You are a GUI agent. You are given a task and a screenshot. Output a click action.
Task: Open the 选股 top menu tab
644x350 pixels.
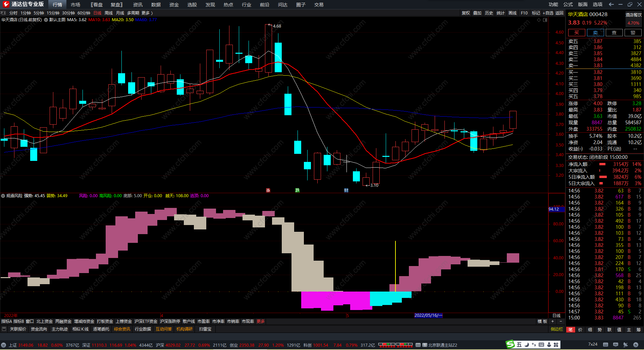(192, 5)
